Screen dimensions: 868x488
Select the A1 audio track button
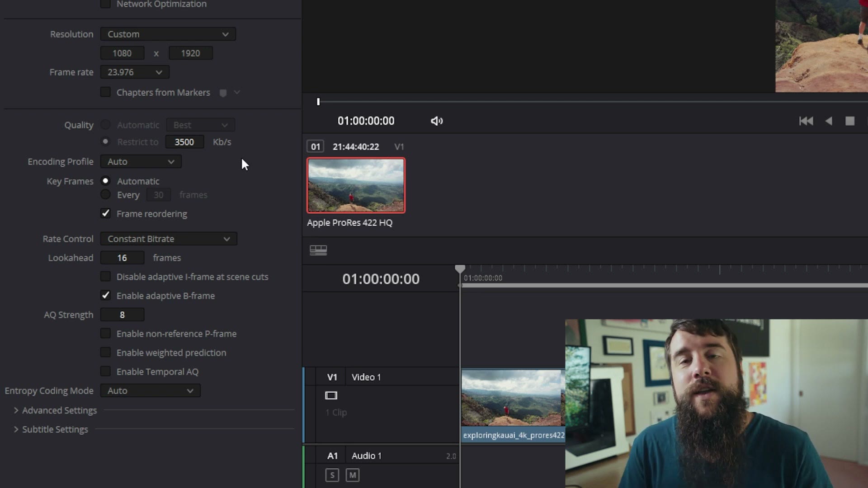coord(332,456)
